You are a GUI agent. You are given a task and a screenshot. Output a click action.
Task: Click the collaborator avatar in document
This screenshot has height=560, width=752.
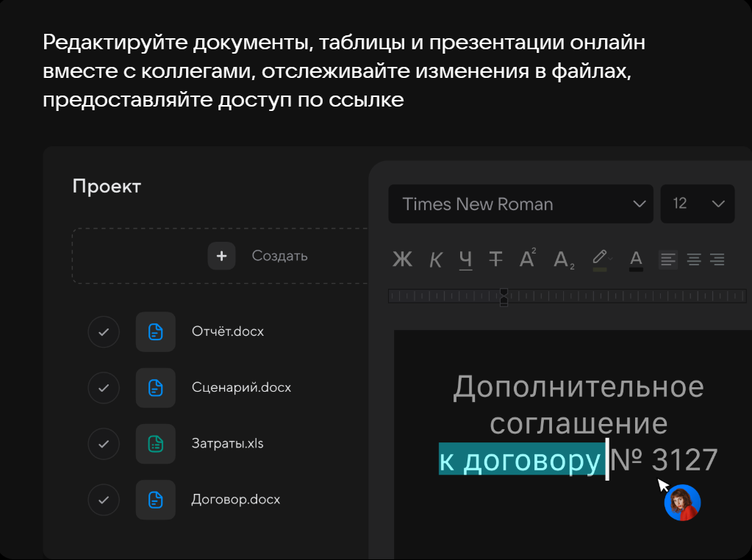point(682,503)
